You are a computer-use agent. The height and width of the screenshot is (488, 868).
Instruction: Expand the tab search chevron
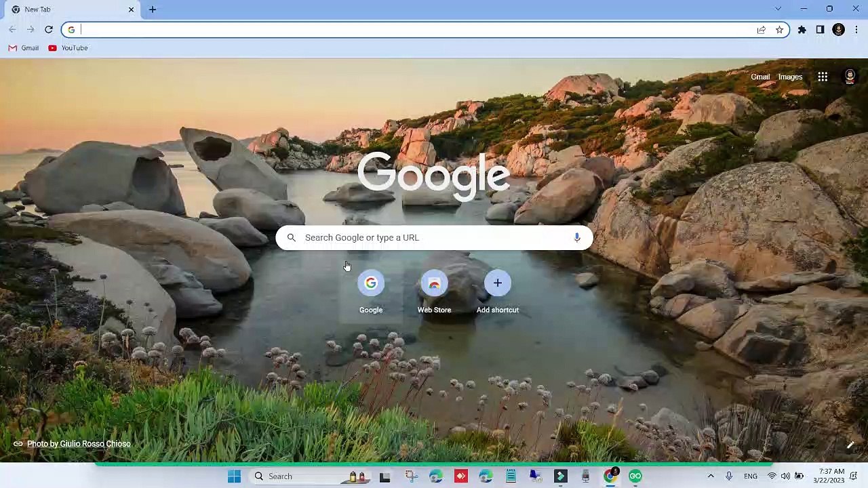(x=778, y=9)
